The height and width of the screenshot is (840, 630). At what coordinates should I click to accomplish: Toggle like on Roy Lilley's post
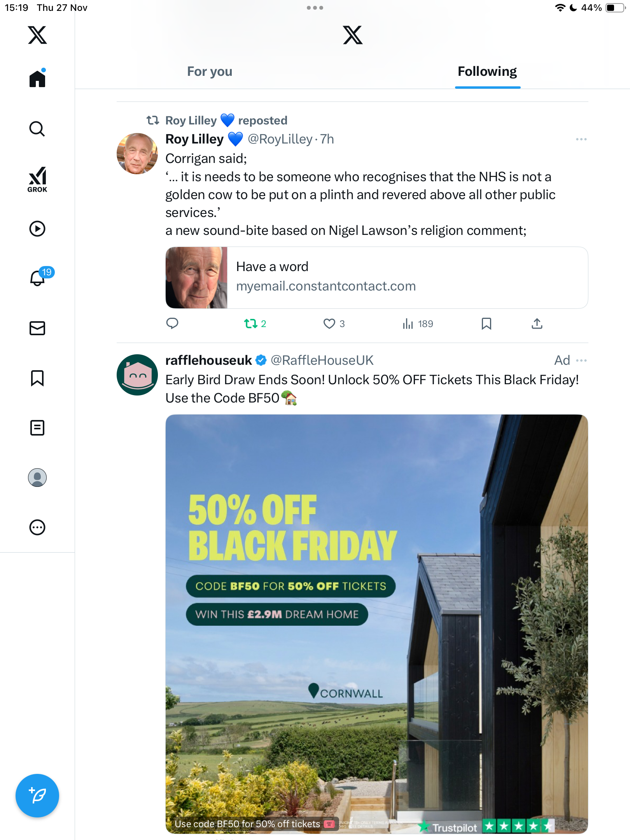pyautogui.click(x=329, y=324)
